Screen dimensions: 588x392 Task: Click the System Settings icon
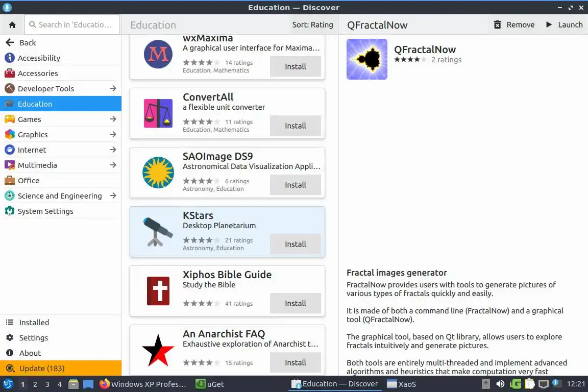click(9, 211)
